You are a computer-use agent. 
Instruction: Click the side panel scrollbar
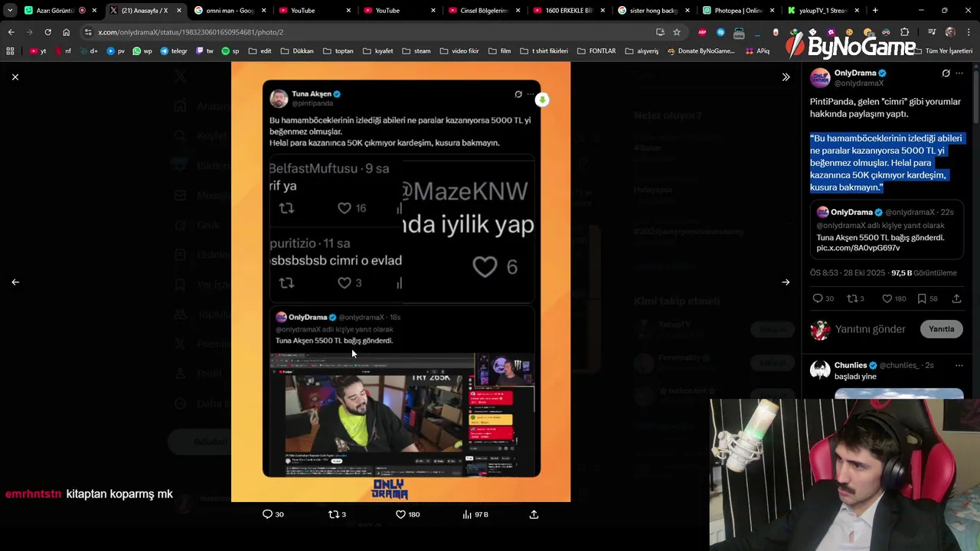(975, 96)
